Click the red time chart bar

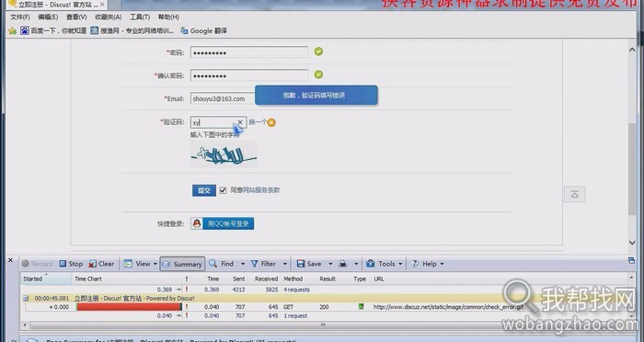tap(129, 307)
